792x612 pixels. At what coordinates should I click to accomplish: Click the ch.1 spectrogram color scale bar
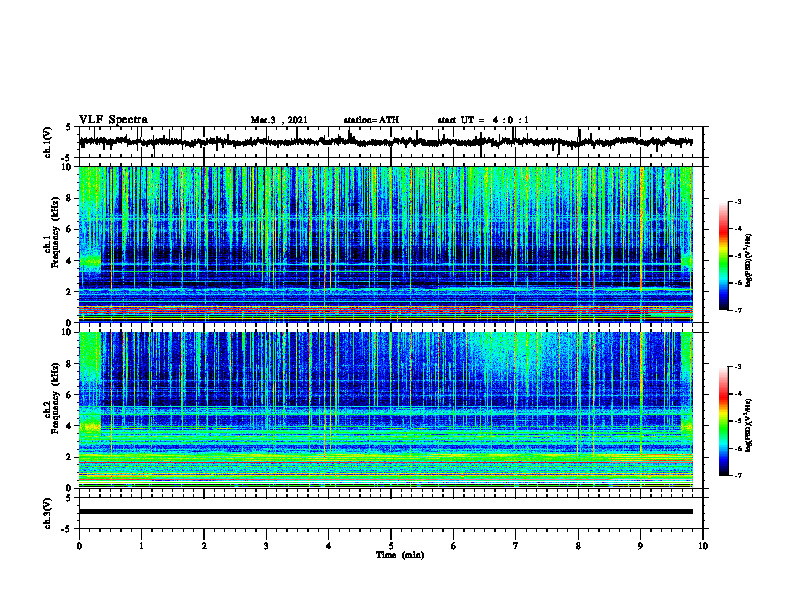click(x=723, y=256)
